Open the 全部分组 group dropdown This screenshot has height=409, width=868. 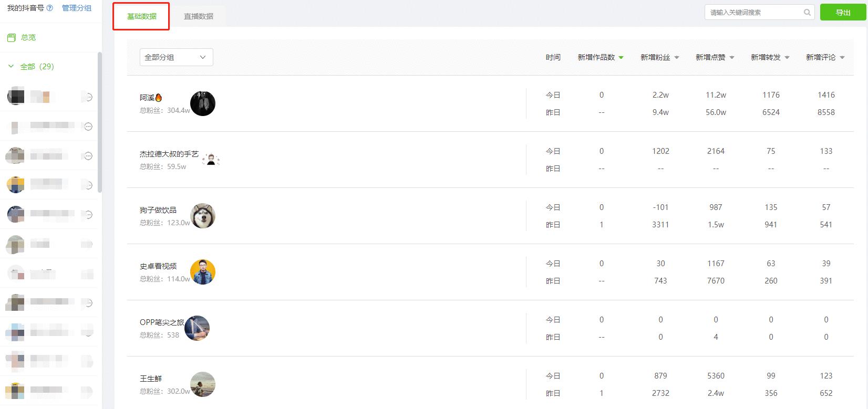(x=176, y=57)
